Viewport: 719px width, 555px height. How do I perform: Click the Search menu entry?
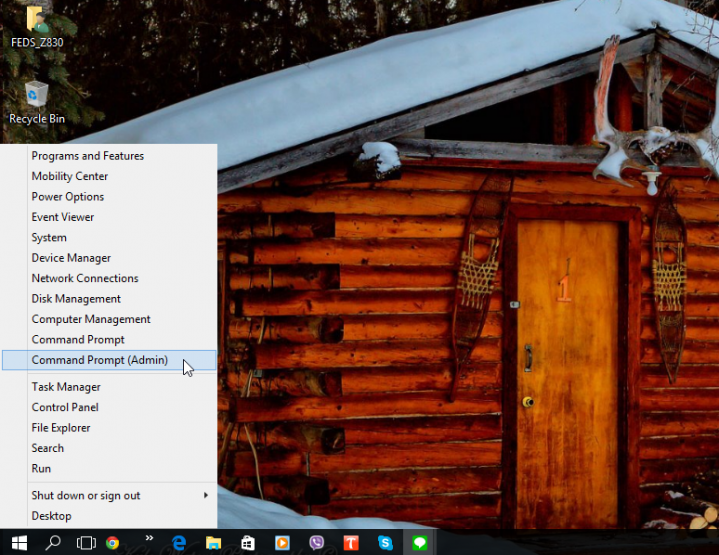[x=110, y=448]
